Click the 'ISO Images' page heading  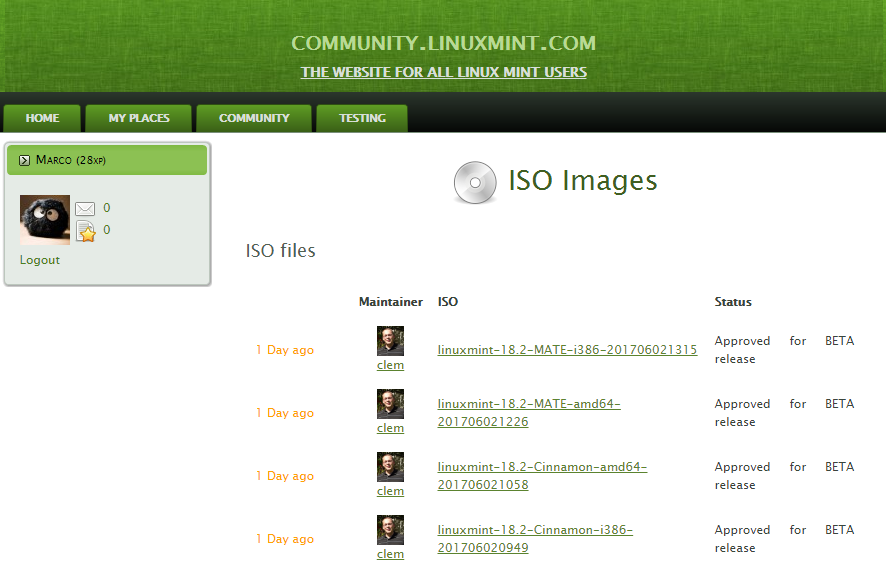pos(583,181)
